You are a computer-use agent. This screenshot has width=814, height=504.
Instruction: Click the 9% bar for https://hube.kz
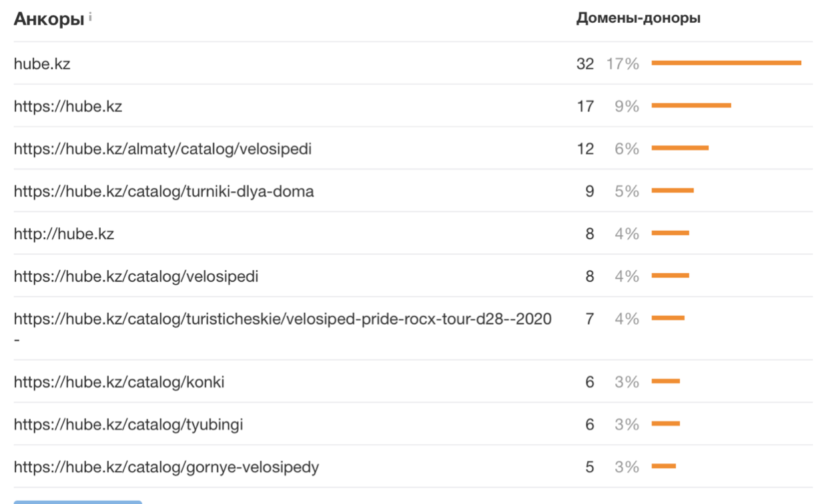tap(692, 105)
